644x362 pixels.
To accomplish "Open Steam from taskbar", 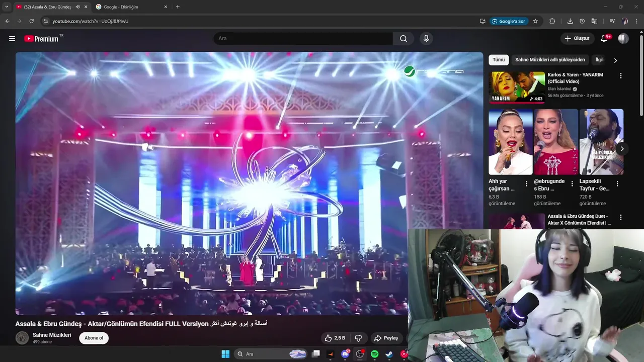I will tap(389, 354).
